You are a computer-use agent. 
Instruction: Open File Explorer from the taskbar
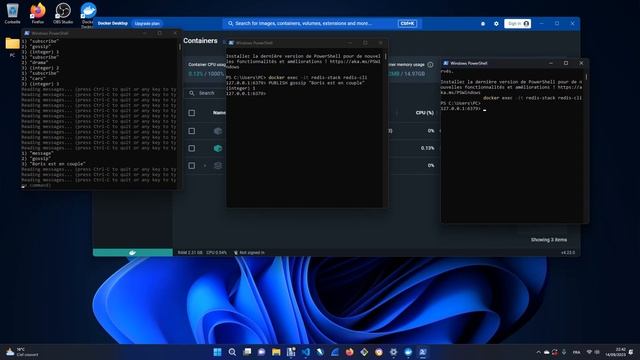coord(276,352)
